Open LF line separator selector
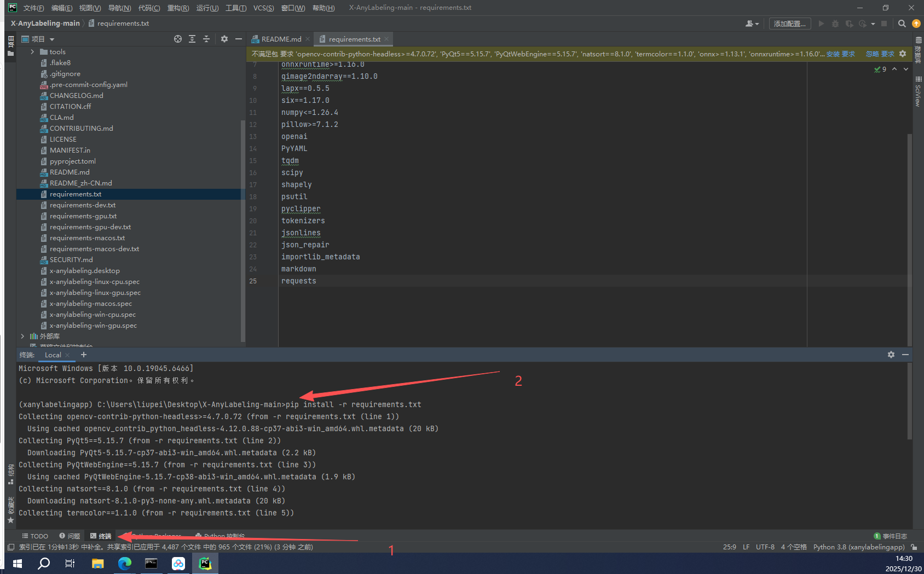924x574 pixels. click(746, 547)
